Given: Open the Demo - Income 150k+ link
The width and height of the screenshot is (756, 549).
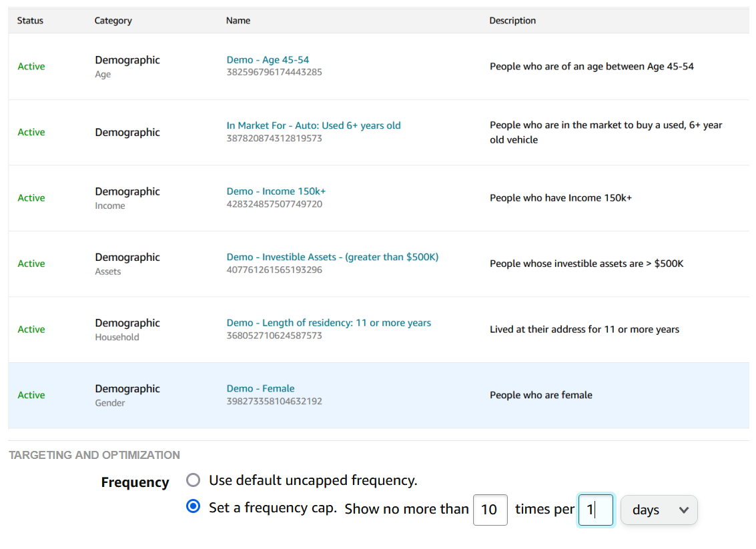Looking at the screenshot, I should pos(276,191).
